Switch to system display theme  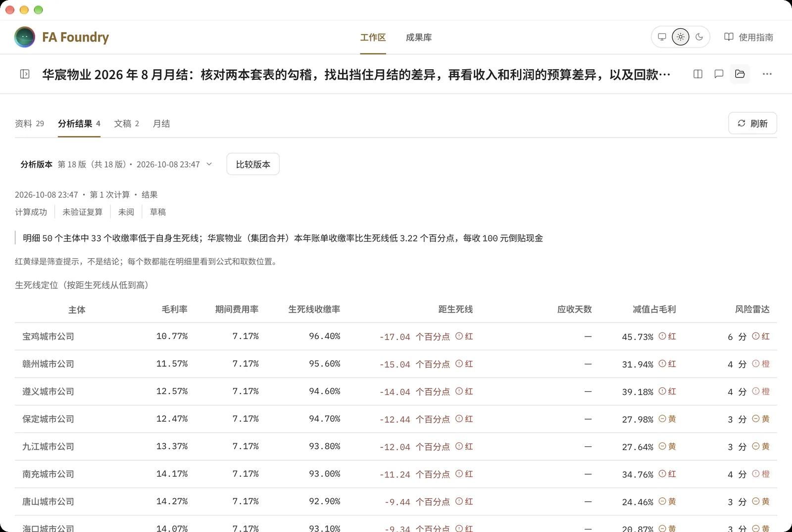click(662, 37)
